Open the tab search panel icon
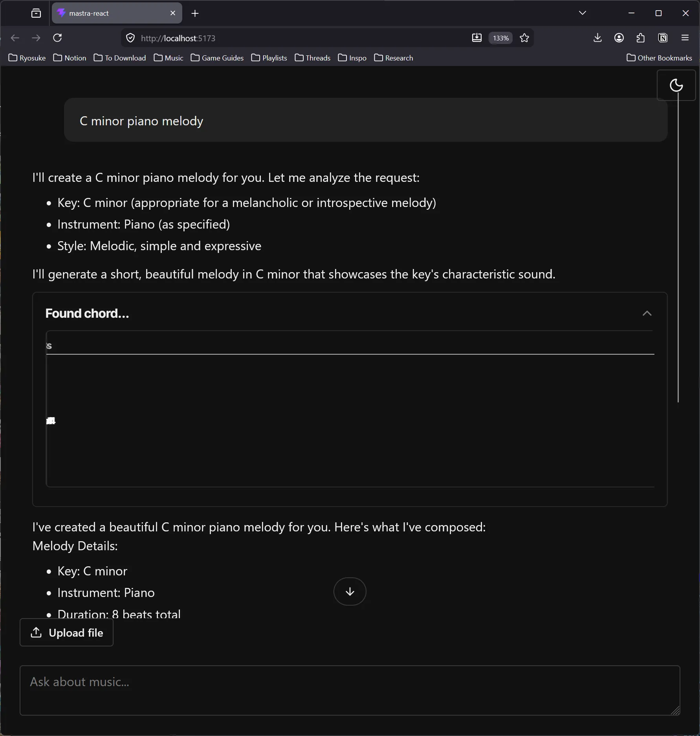This screenshot has height=736, width=700. tap(36, 13)
